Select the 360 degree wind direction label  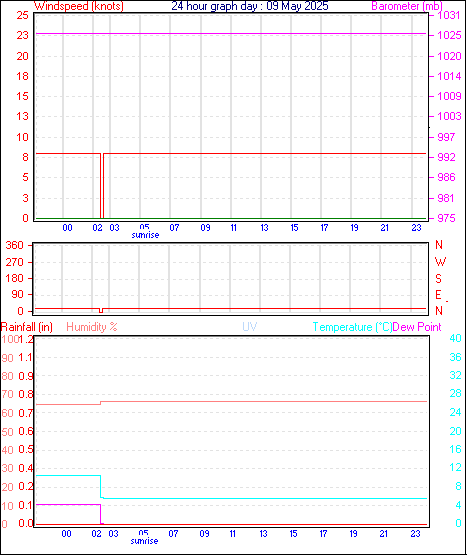[x=15, y=245]
